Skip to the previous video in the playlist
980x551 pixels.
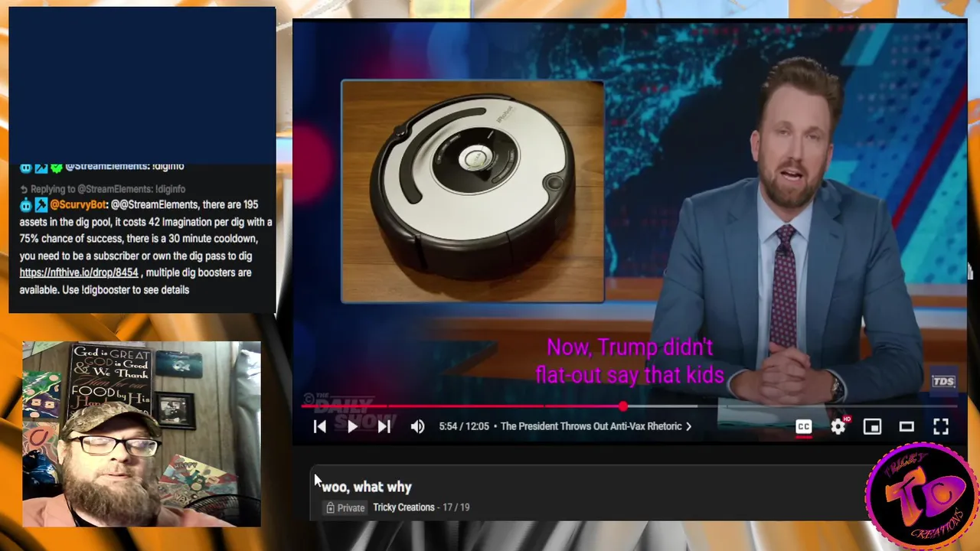pyautogui.click(x=320, y=427)
